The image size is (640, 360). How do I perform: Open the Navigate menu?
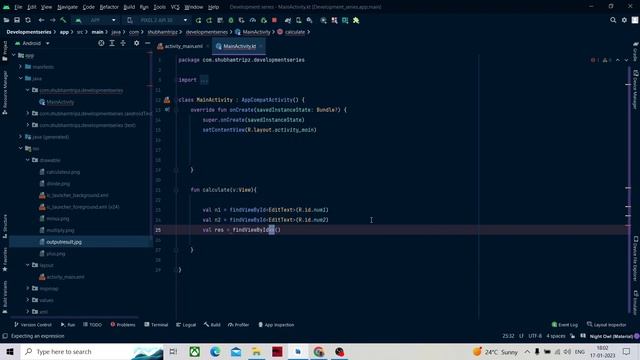tap(67, 7)
